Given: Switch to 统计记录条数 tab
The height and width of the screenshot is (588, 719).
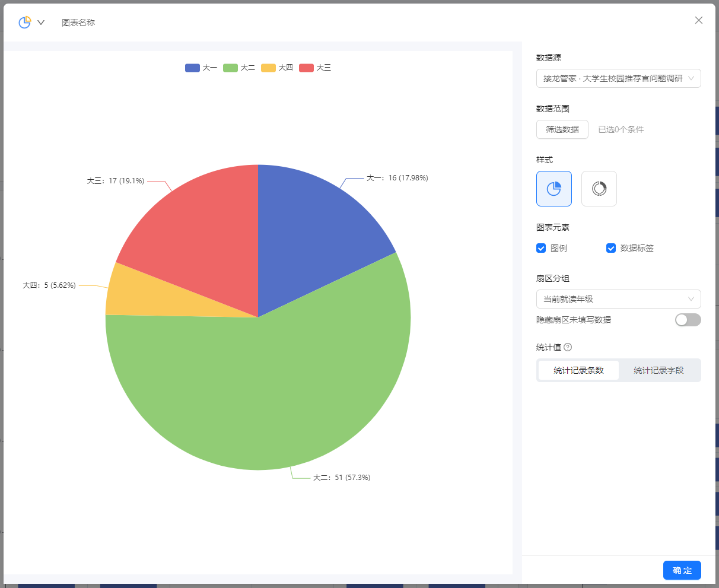Looking at the screenshot, I should click(578, 370).
